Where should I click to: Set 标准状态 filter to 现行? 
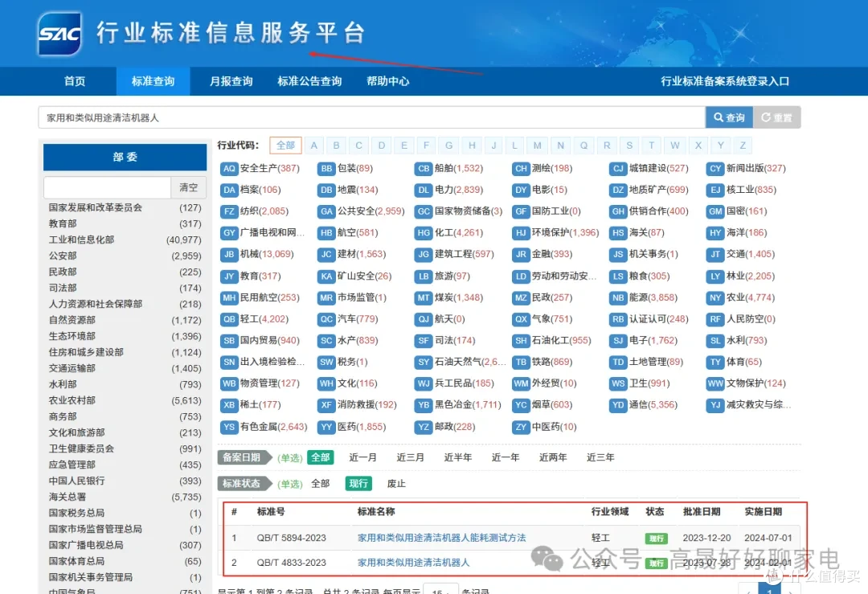coord(358,483)
